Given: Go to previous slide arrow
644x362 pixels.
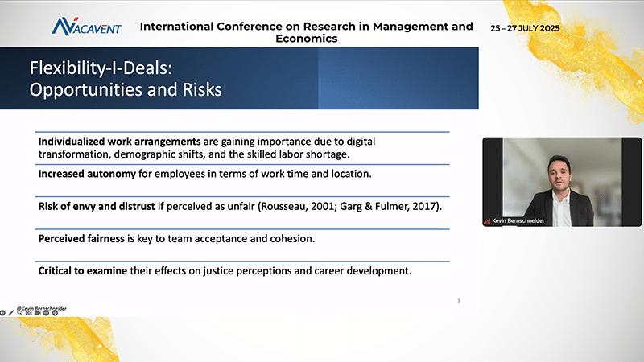Looking at the screenshot, I should [x=2, y=311].
